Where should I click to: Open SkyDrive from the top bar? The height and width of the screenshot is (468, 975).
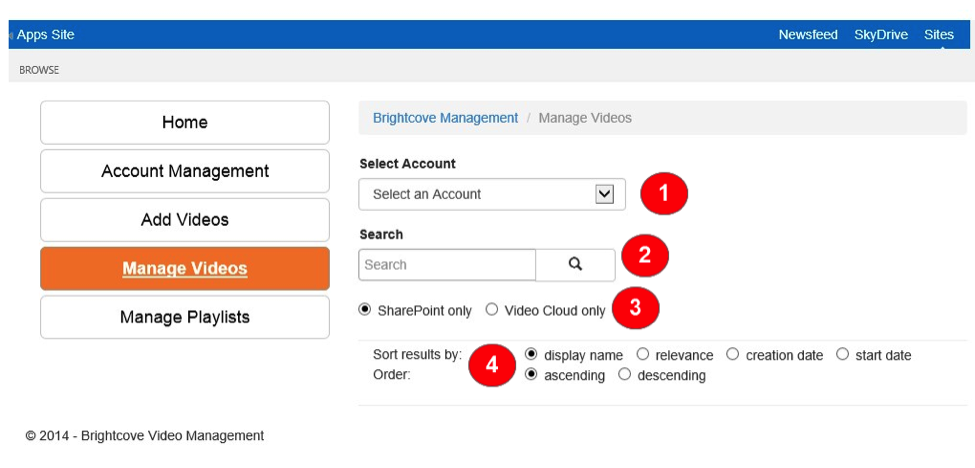coord(881,35)
